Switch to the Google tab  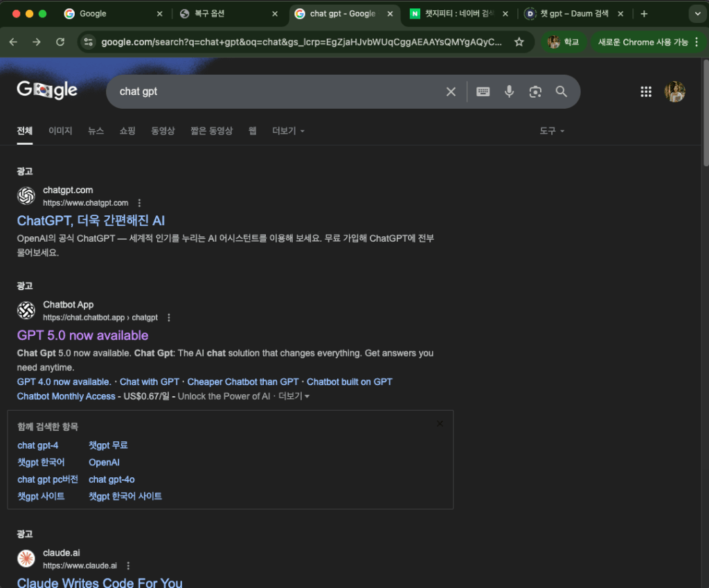click(x=114, y=14)
